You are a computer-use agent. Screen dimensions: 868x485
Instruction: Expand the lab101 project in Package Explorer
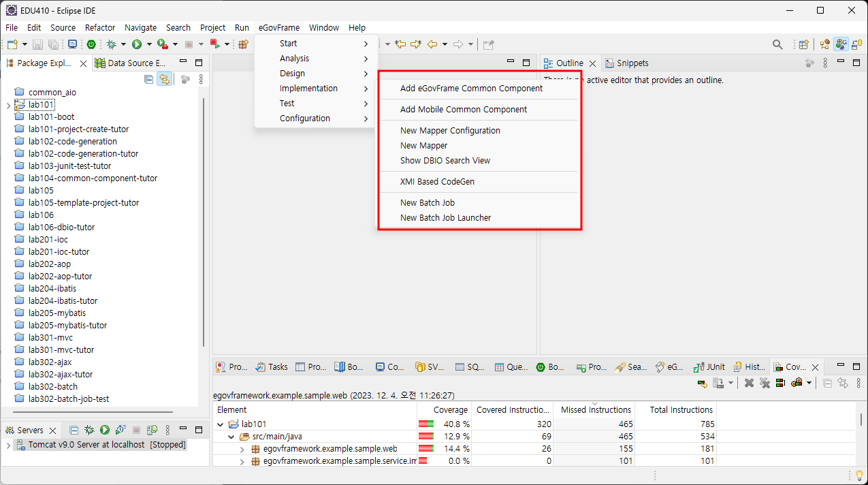7,105
